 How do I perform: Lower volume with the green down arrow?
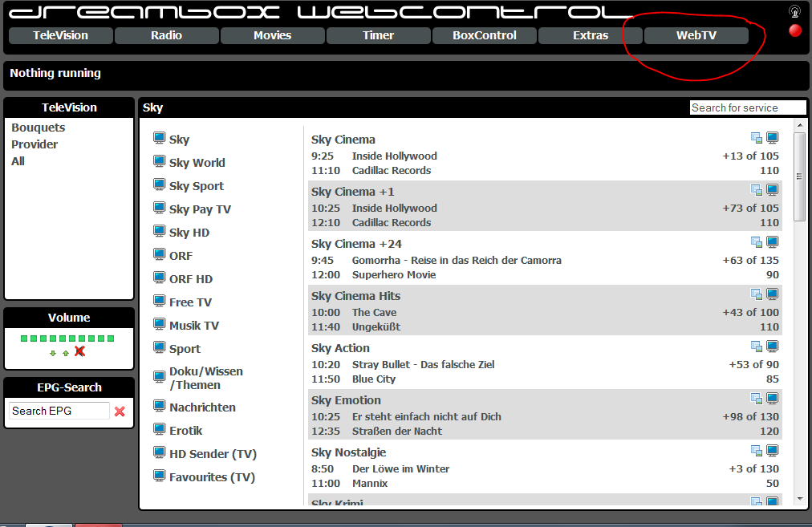pyautogui.click(x=53, y=353)
